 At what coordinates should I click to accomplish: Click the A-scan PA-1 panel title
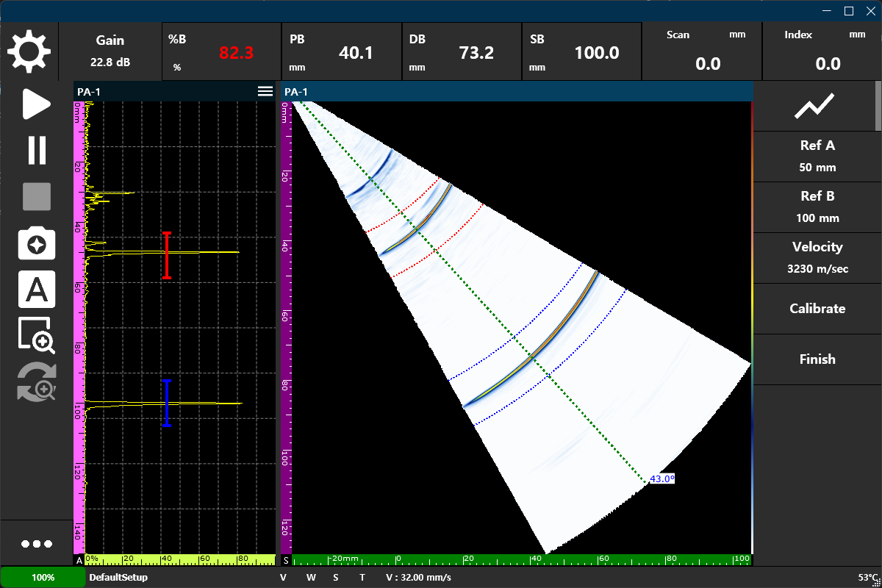(90, 91)
